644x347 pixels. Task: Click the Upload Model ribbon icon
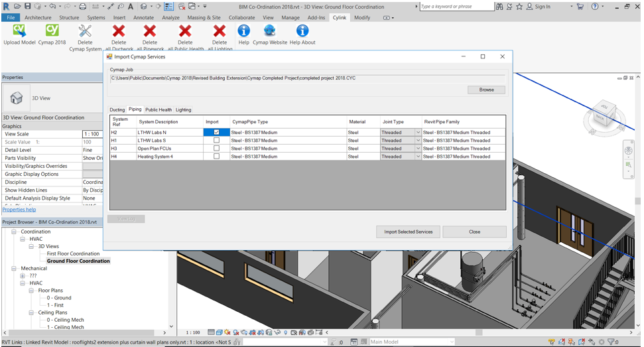[x=19, y=31]
